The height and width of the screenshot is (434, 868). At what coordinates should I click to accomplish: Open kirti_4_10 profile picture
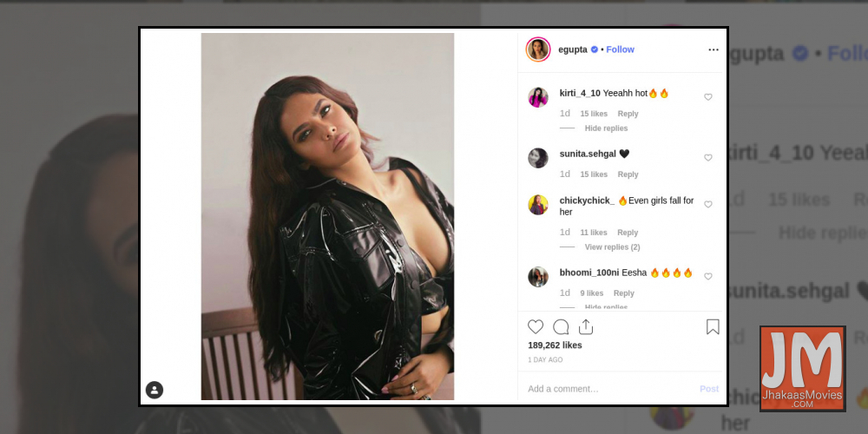(538, 97)
